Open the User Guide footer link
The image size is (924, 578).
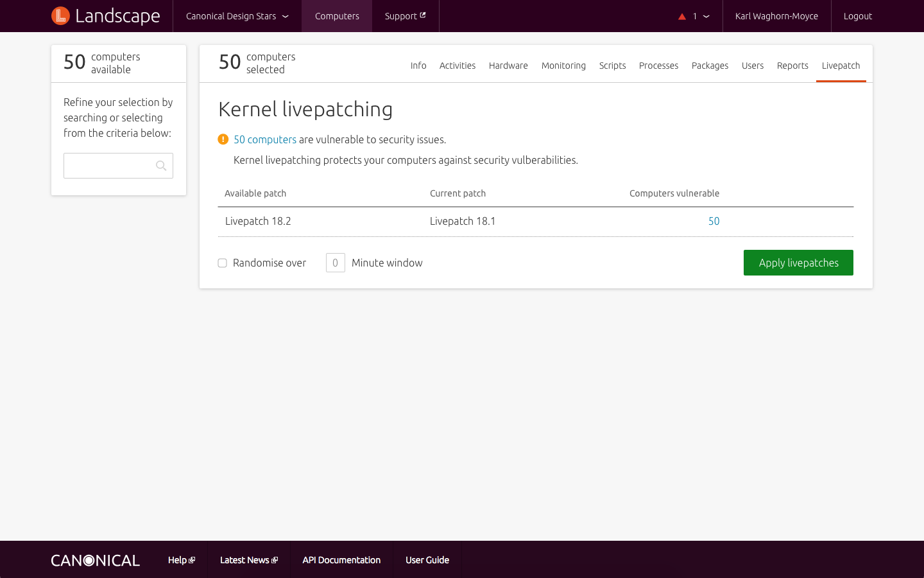point(427,560)
